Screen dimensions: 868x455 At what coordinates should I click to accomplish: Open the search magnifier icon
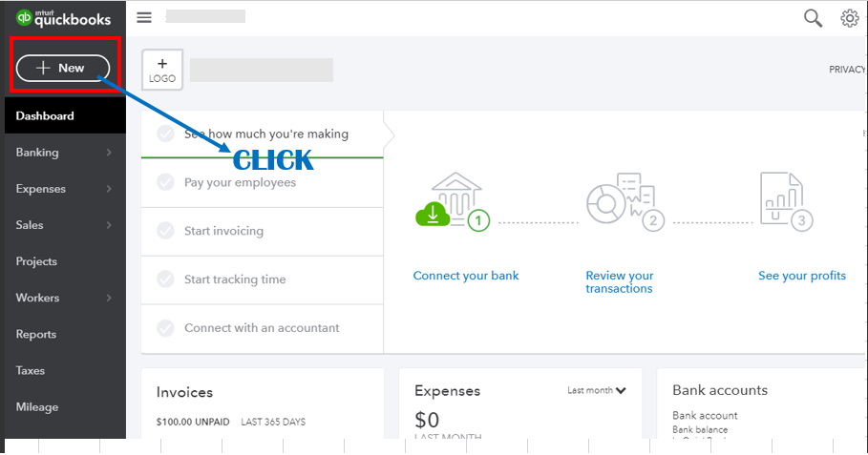click(813, 18)
